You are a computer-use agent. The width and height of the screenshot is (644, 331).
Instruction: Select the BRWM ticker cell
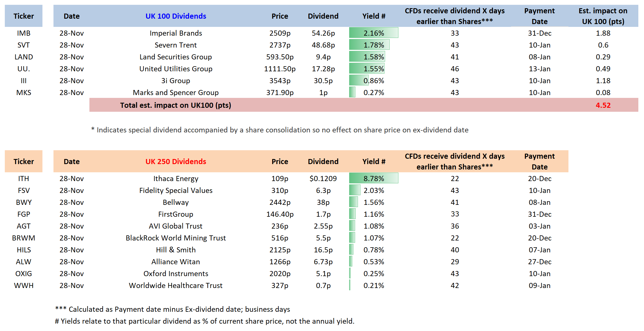click(x=23, y=238)
